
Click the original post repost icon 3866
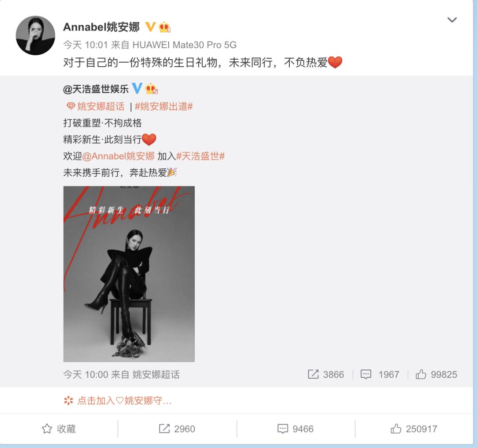(x=326, y=374)
